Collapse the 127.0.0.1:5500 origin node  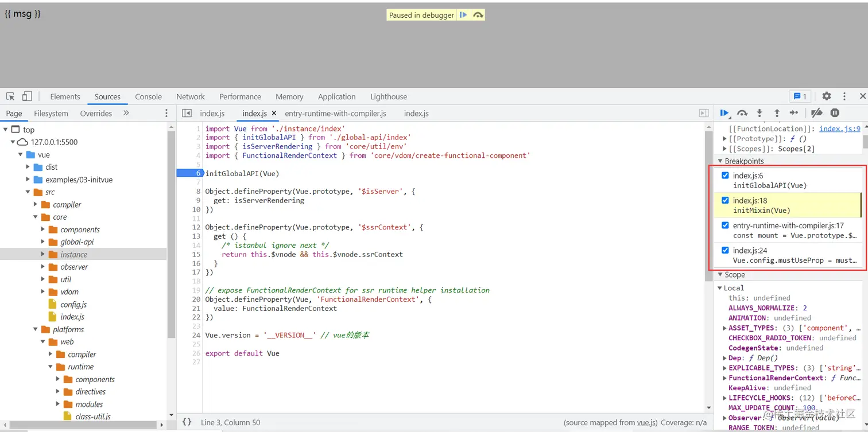click(13, 142)
